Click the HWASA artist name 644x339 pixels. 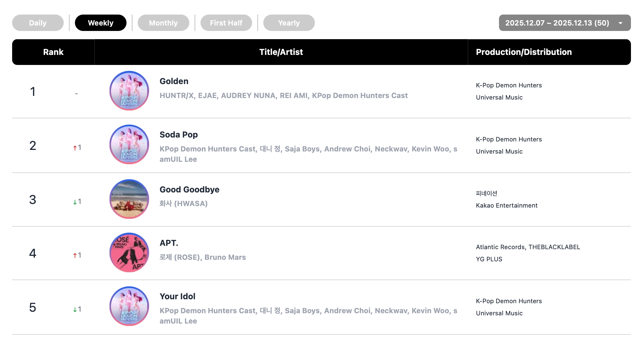coord(184,204)
